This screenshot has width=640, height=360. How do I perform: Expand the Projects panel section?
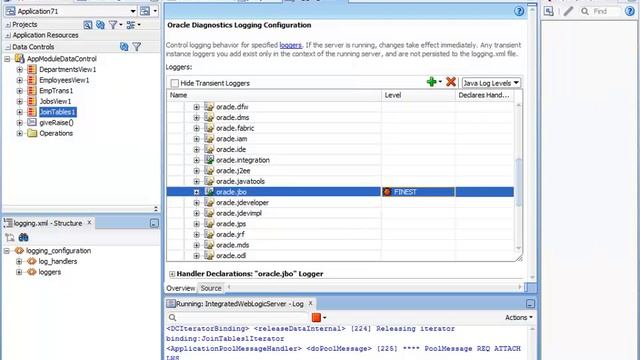7,25
